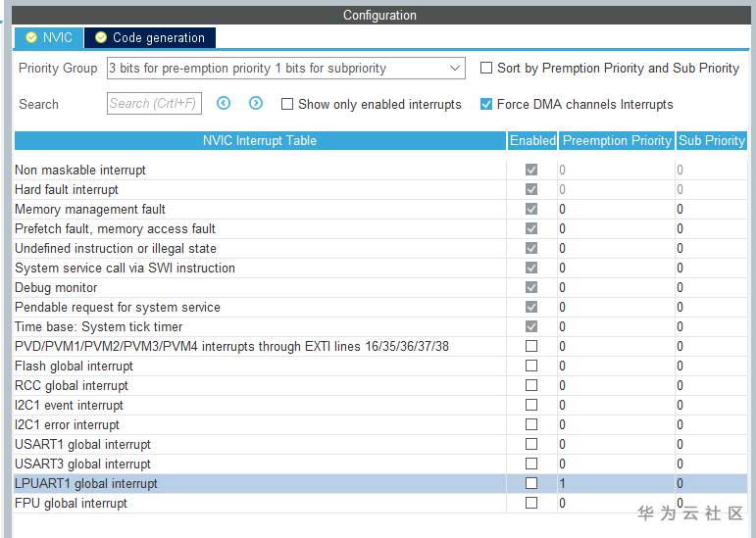Screen dimensions: 756x538
Task: Open the Priority Group dropdown
Action: pos(286,68)
